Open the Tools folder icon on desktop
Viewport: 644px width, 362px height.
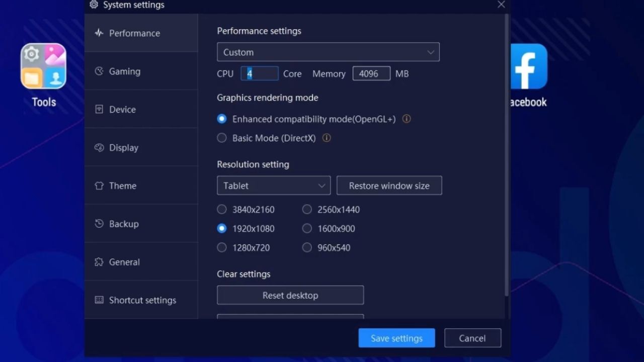pos(43,66)
